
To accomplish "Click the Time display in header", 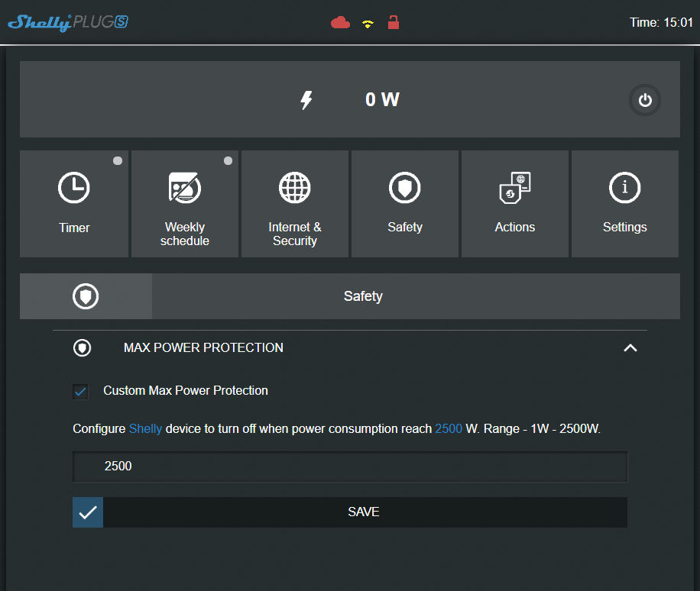I will 661,23.
